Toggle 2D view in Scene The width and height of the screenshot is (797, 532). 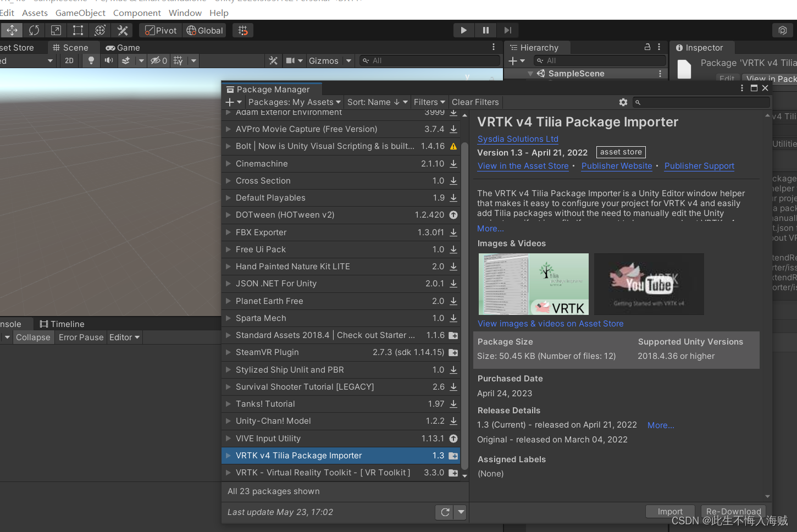(69, 60)
